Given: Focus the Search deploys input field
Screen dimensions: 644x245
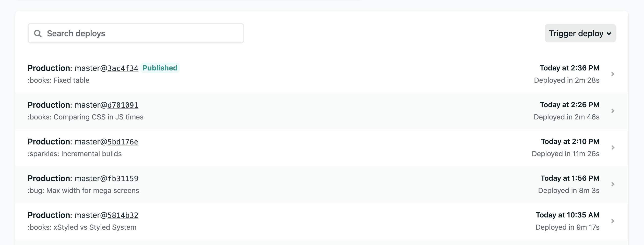Looking at the screenshot, I should point(143,33).
